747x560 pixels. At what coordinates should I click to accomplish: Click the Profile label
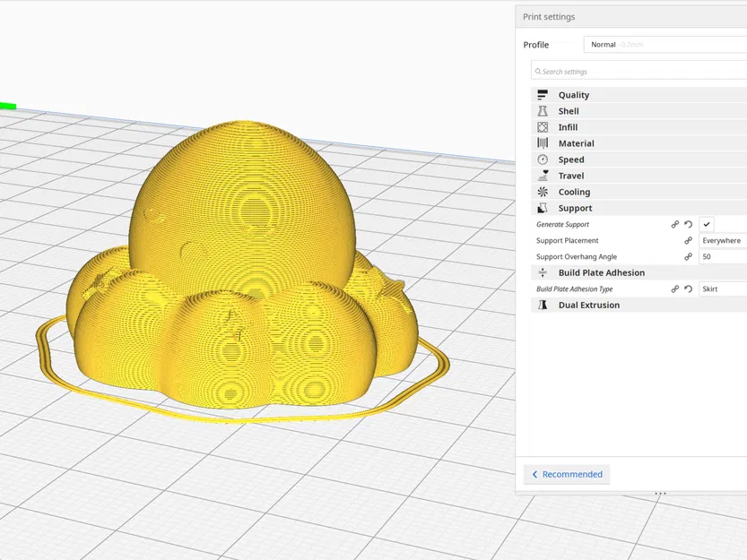click(x=536, y=45)
